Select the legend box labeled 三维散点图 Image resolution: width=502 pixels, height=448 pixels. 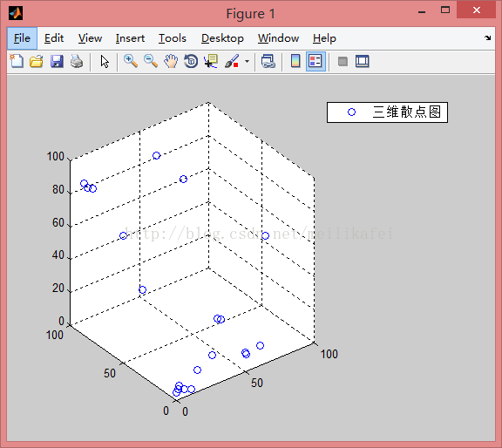click(387, 112)
